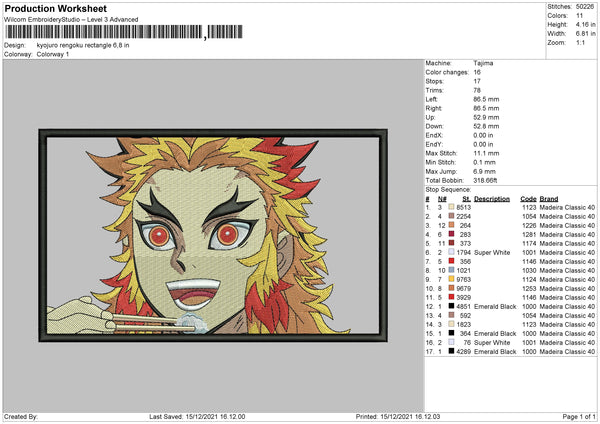Click the Color changes value 16
Image resolution: width=600 pixels, height=424 pixels.
[x=477, y=72]
